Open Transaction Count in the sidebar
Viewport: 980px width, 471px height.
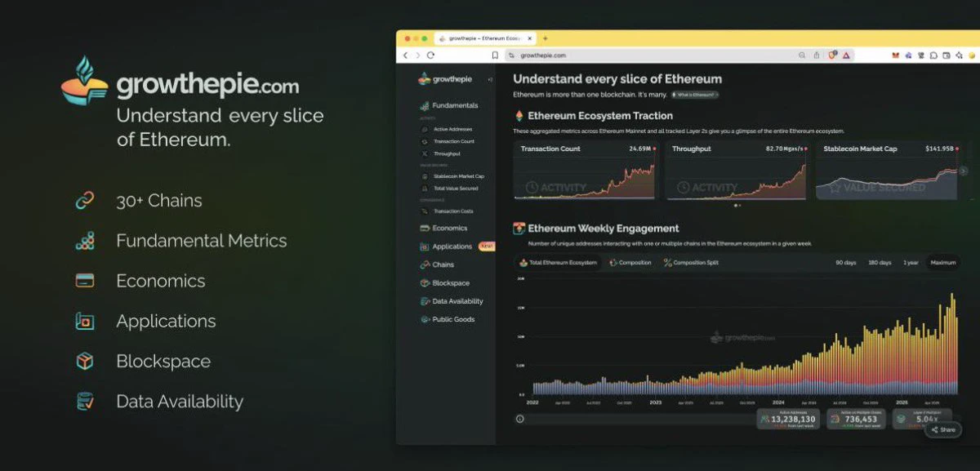tap(448, 141)
